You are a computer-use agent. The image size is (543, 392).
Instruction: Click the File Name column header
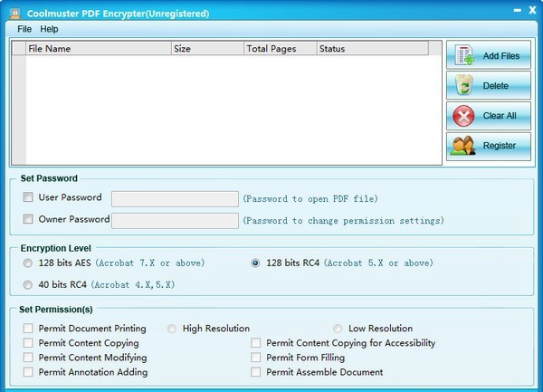click(x=99, y=49)
